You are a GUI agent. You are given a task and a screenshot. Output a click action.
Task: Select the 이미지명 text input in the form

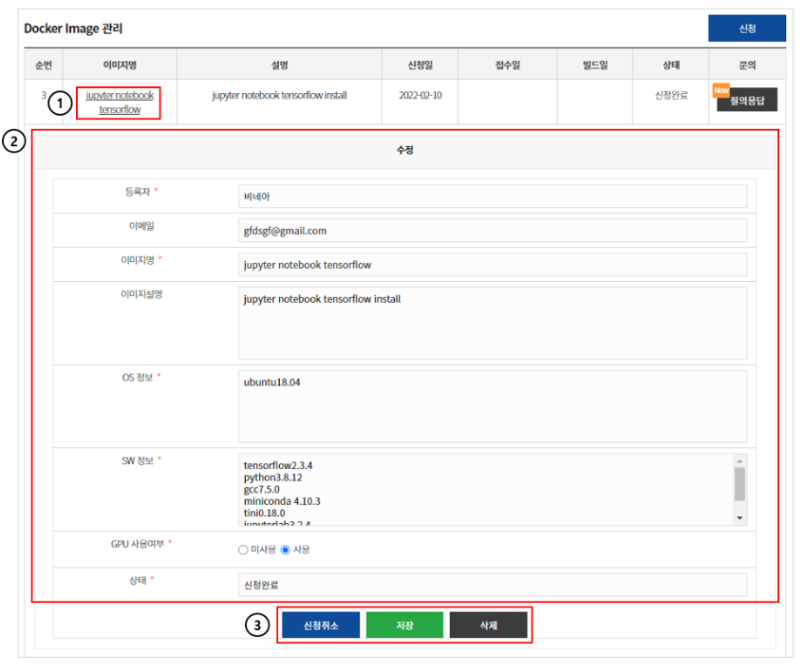(x=493, y=265)
